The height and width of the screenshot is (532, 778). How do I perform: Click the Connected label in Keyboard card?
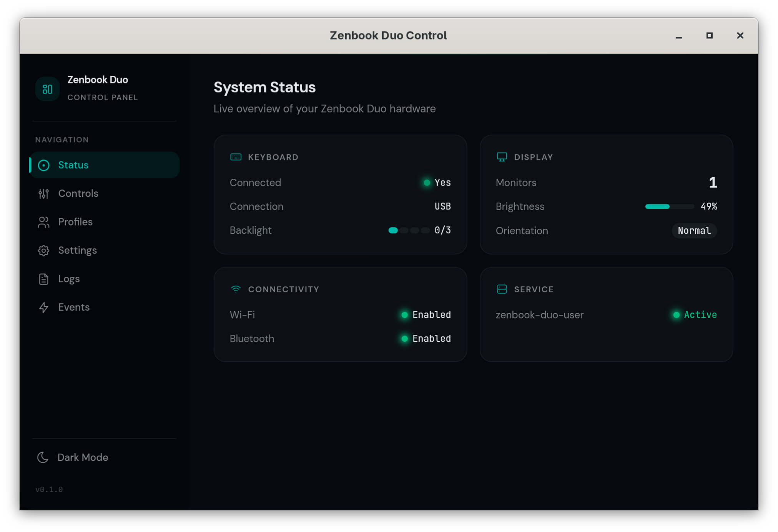point(255,183)
